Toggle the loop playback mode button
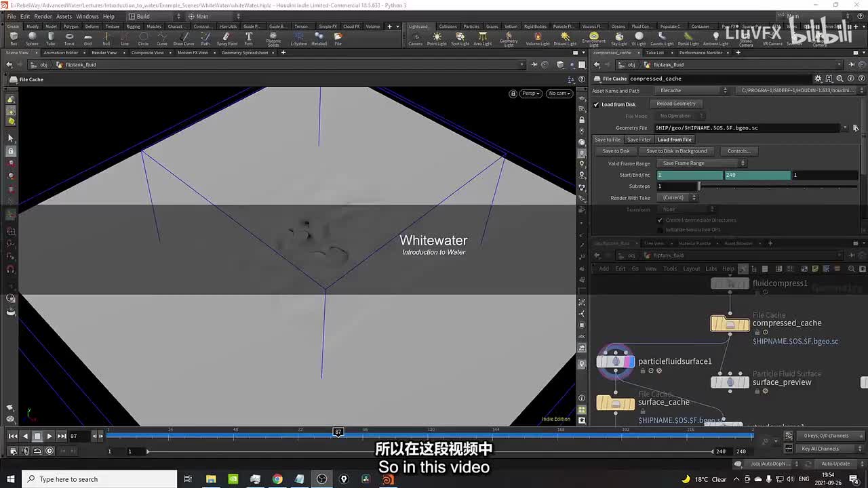 37,451
